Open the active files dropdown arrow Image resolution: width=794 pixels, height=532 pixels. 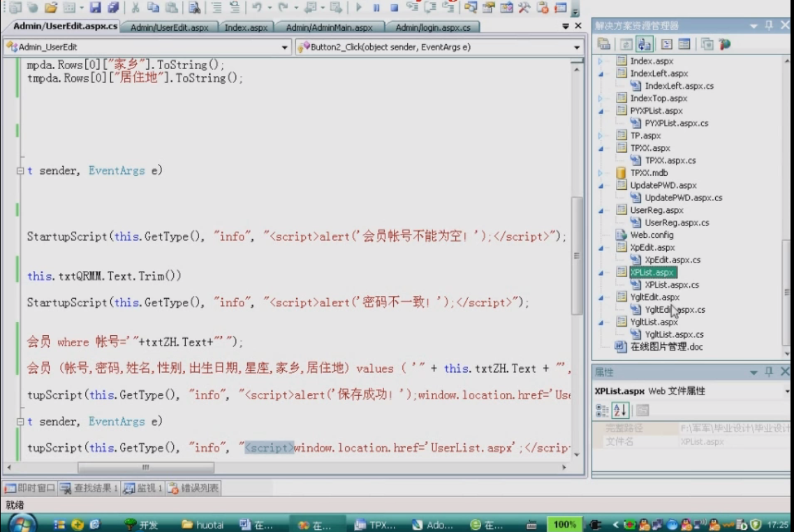(x=566, y=26)
